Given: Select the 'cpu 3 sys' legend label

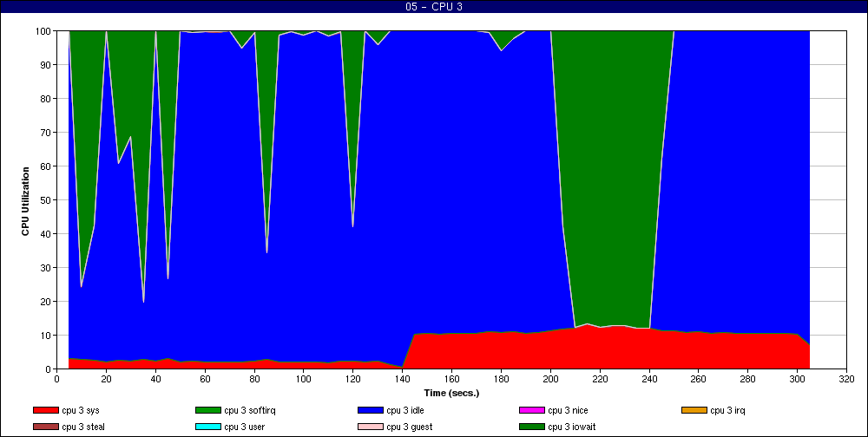Looking at the screenshot, I should [x=81, y=410].
